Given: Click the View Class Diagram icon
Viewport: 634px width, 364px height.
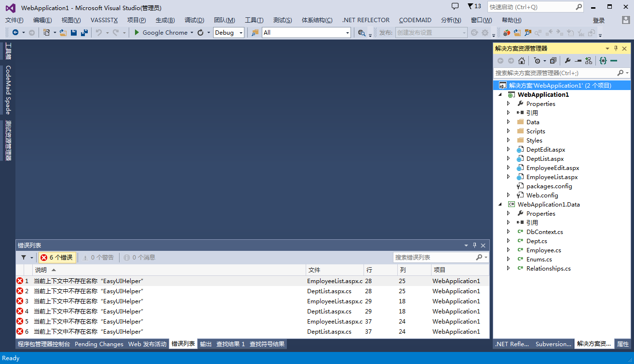Looking at the screenshot, I should coord(589,61).
